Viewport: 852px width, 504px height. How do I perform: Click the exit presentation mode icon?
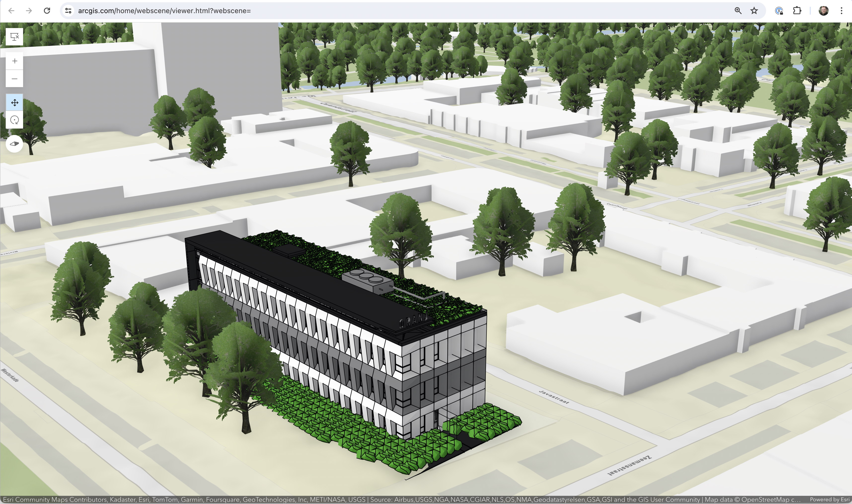[14, 37]
